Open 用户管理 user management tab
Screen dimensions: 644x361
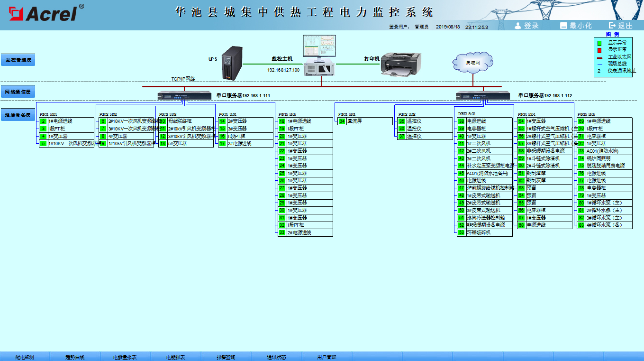(x=327, y=357)
